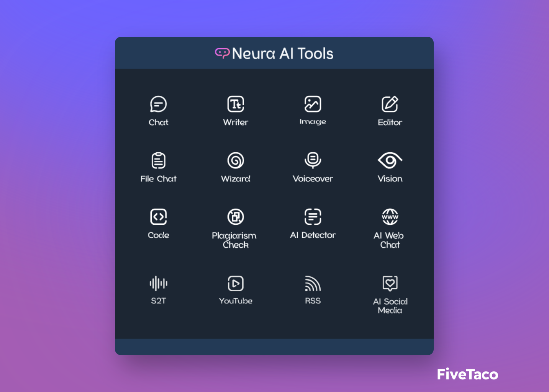This screenshot has width=549, height=392.
Task: Open the Writer text icon
Action: click(x=236, y=104)
